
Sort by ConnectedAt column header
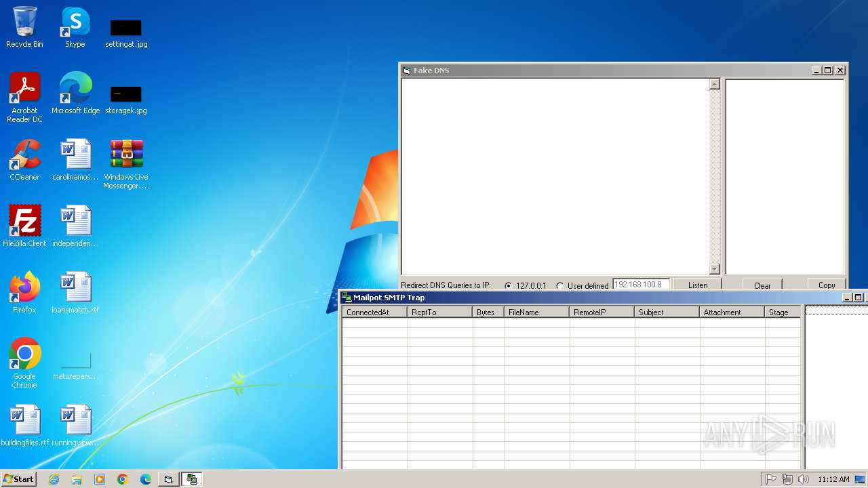tap(375, 312)
